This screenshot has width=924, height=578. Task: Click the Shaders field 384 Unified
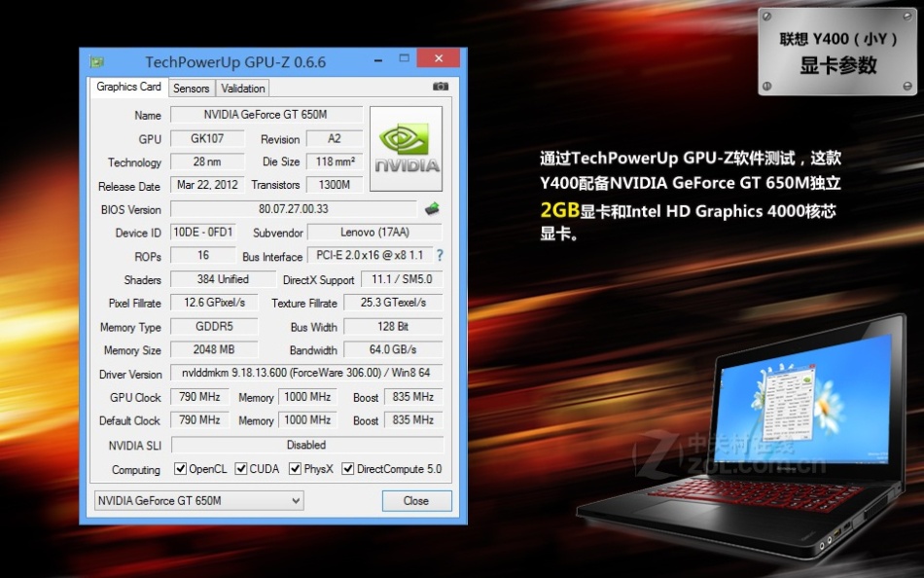click(x=224, y=279)
